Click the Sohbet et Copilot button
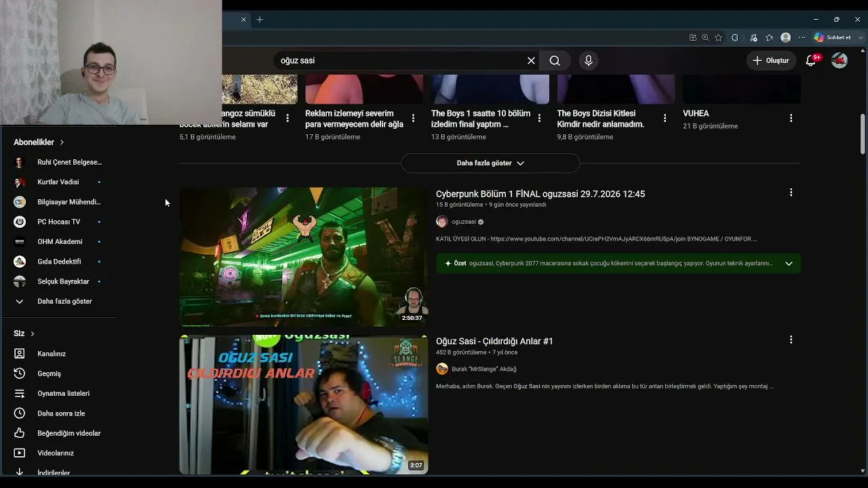Screen dimensions: 868x488 (832, 38)
